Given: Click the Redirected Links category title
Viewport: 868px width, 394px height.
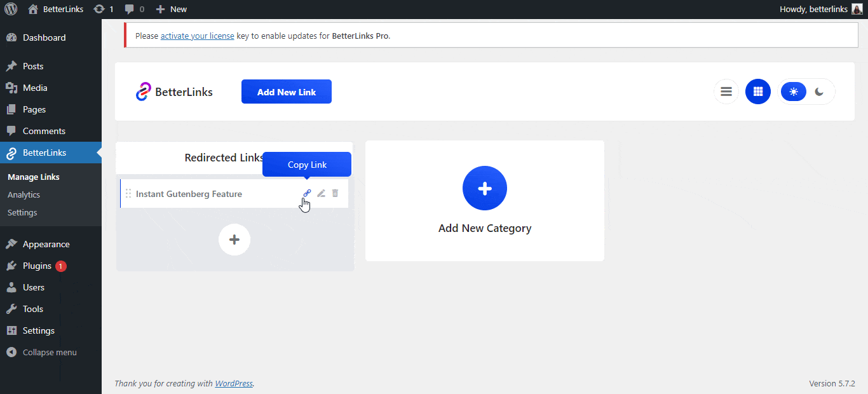Looking at the screenshot, I should [x=224, y=158].
